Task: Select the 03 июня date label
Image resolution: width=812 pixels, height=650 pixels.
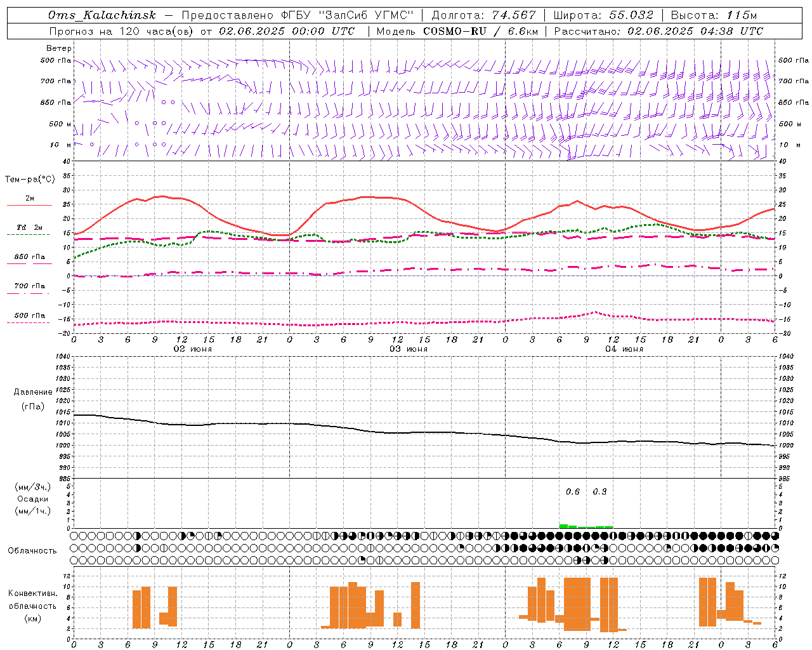Action: coord(409,349)
